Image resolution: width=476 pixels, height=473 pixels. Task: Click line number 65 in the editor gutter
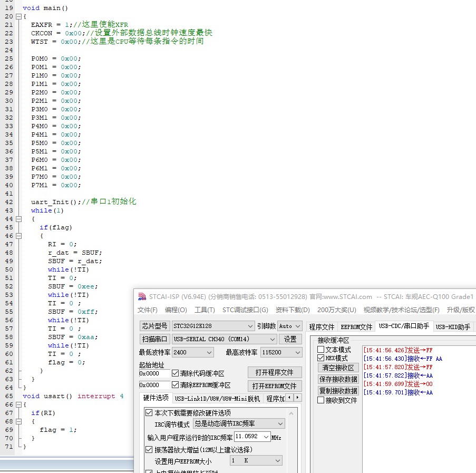9,396
